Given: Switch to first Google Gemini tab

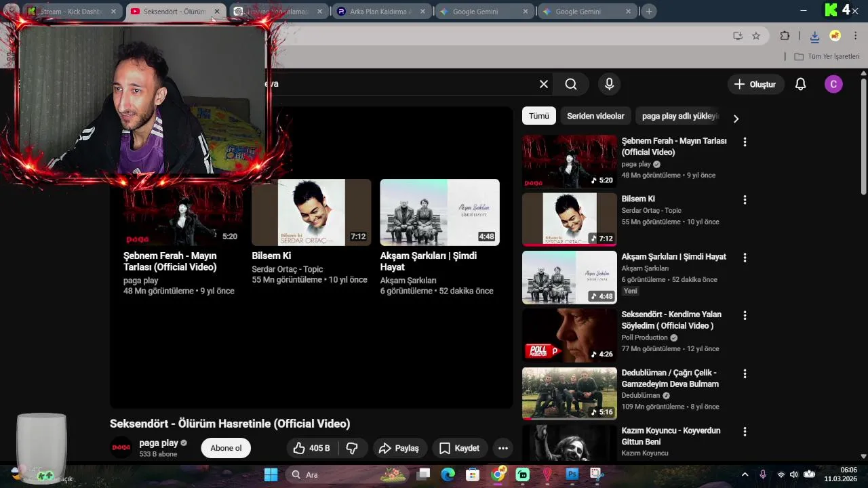Looking at the screenshot, I should pos(483,12).
